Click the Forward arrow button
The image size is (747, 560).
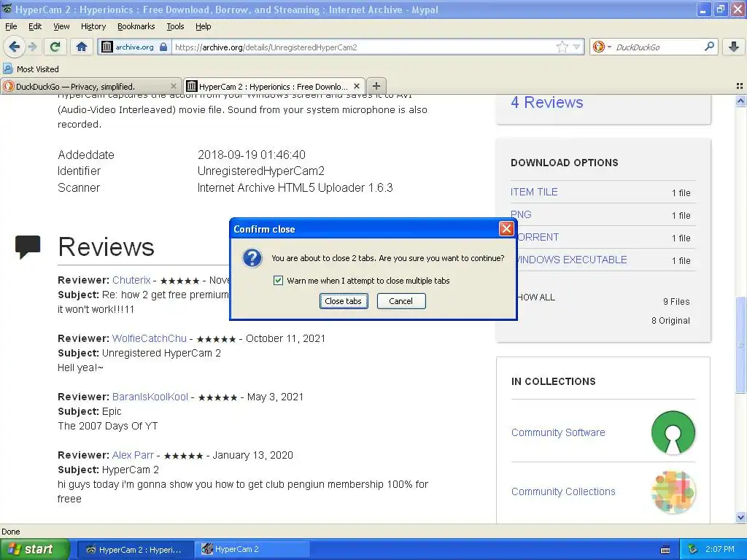click(x=32, y=47)
